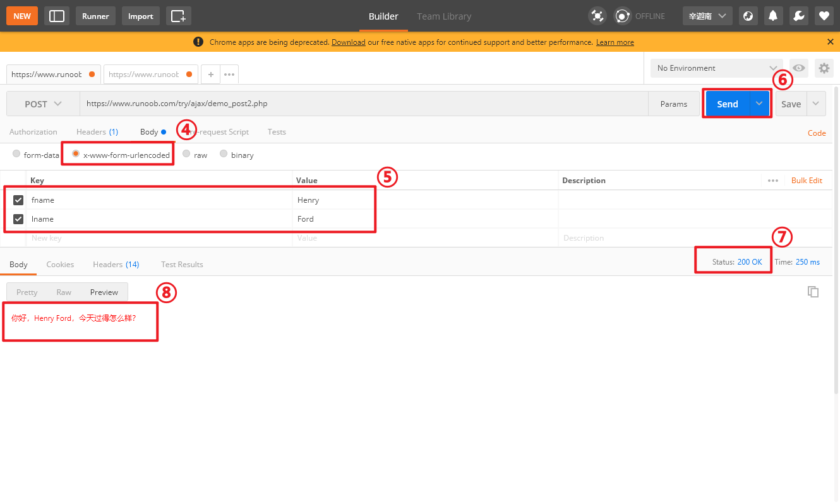Open the Send button dropdown arrow
The image size is (840, 504).
[759, 104]
